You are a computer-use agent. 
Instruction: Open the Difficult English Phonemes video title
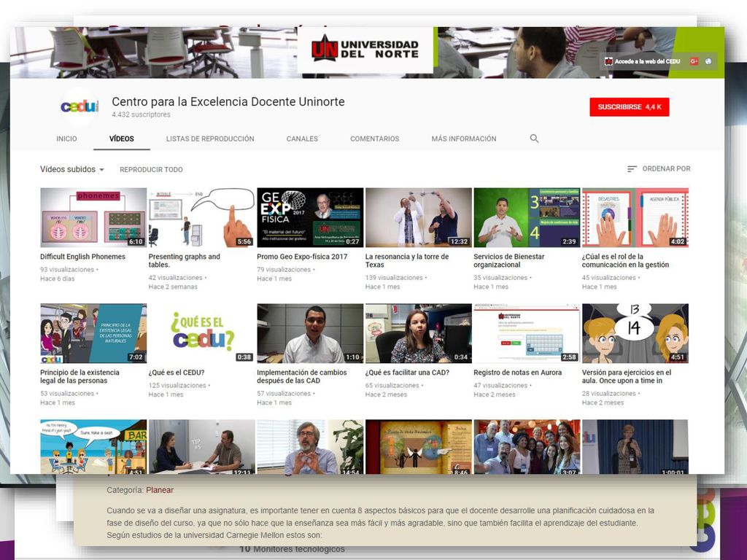point(82,257)
